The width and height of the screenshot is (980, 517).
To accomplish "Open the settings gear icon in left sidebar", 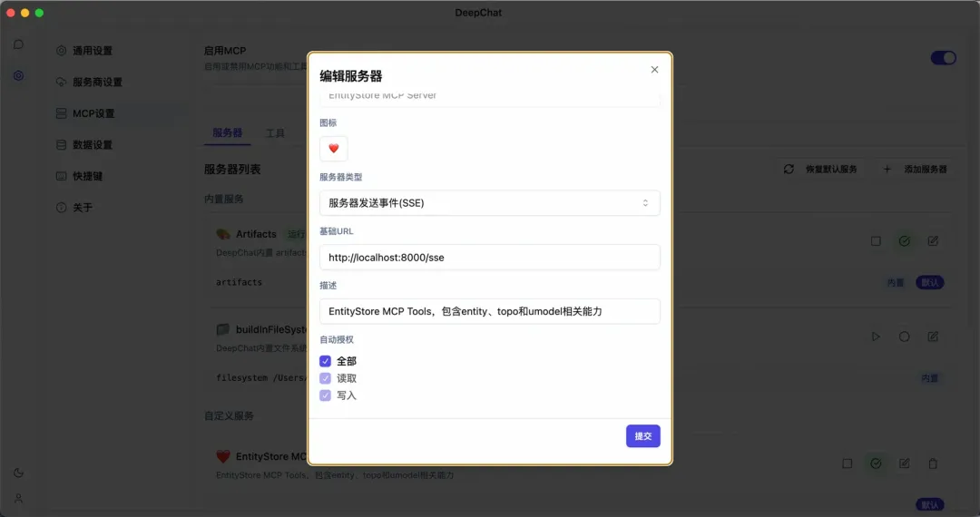I will tap(19, 75).
